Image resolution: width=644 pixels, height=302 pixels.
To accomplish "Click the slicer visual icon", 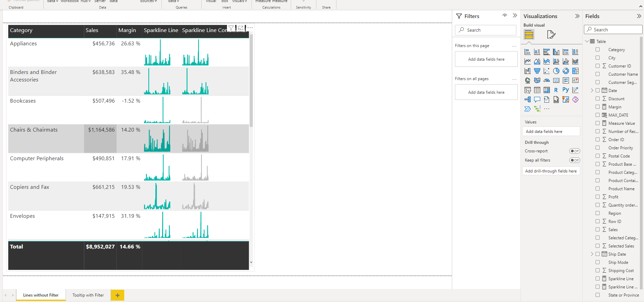I will click(528, 90).
